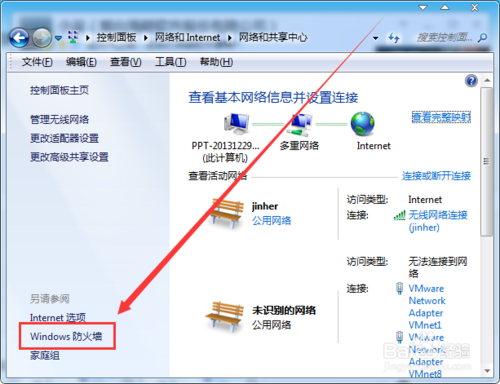Click 公用网络 link under jinher
This screenshot has width=500, height=384.
coord(272,220)
